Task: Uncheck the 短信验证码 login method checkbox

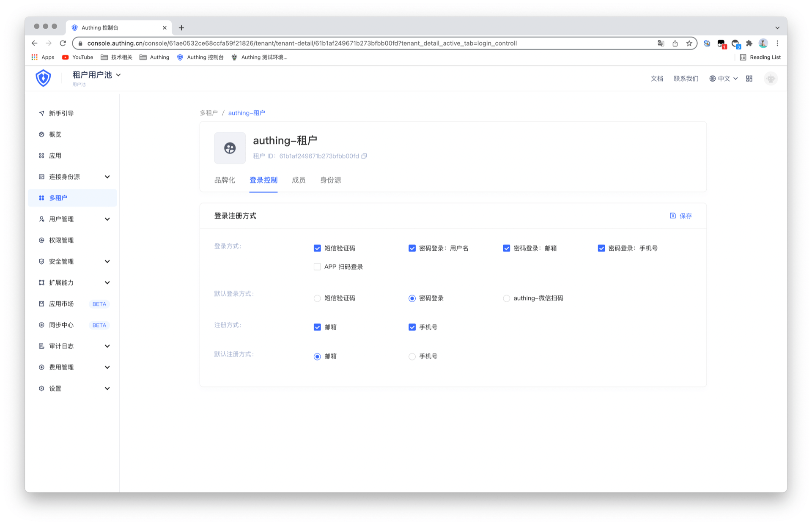Action: (317, 248)
